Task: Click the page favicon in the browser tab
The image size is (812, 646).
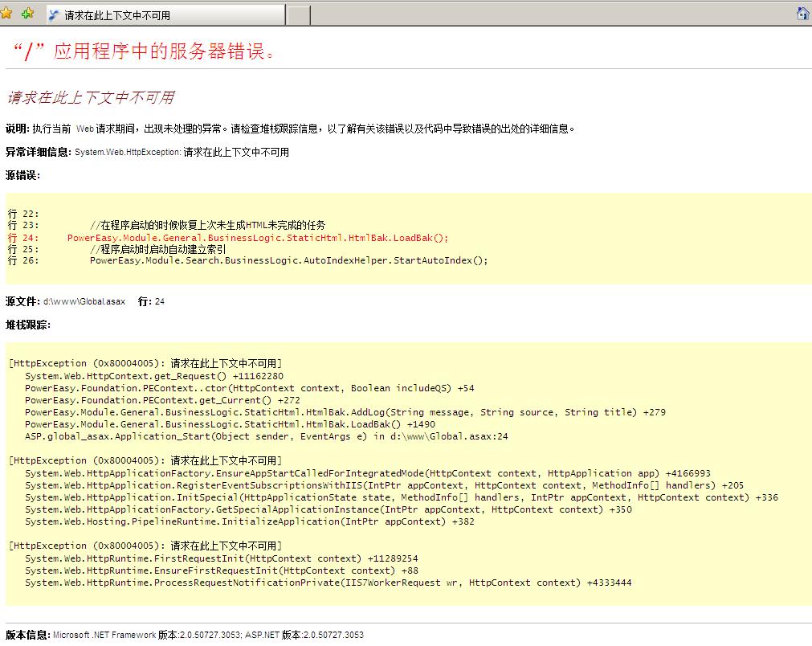Action: (55, 15)
